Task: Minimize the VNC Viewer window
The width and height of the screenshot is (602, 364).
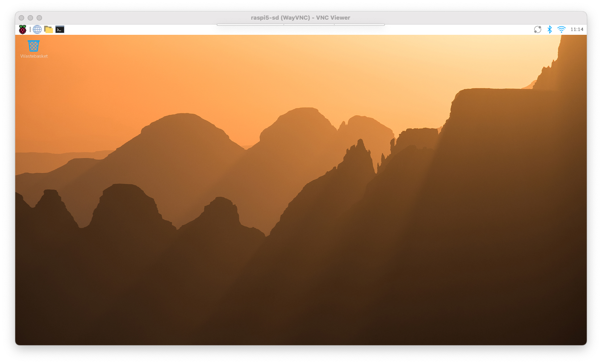Action: click(30, 18)
